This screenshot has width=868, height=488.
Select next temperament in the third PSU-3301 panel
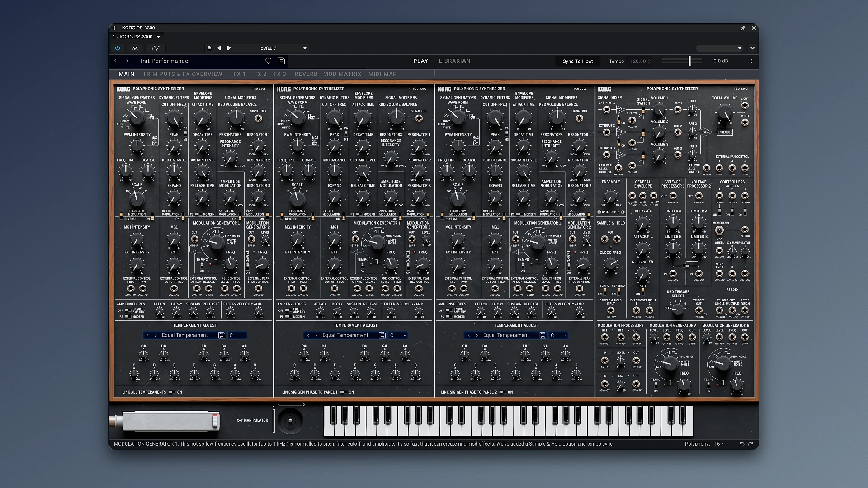[x=477, y=335]
